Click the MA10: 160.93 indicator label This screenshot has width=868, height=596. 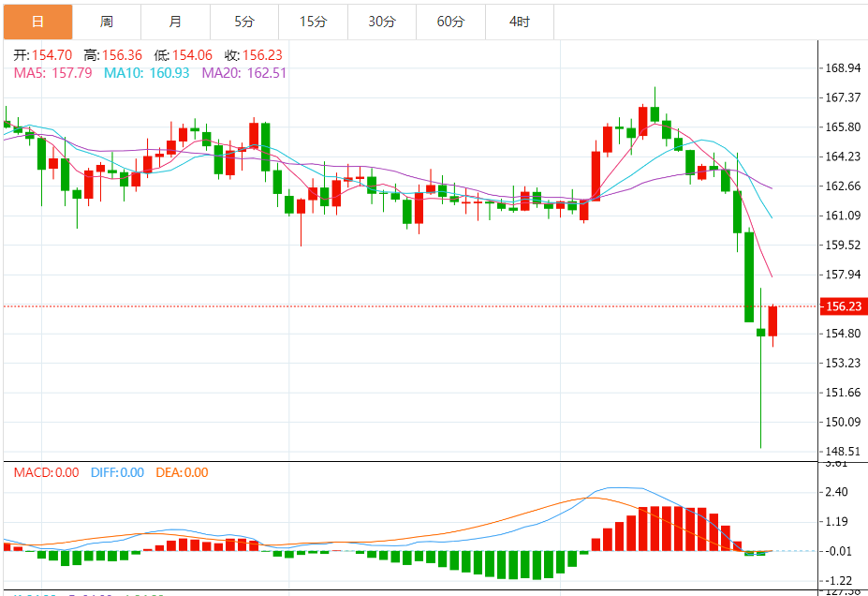[x=147, y=73]
